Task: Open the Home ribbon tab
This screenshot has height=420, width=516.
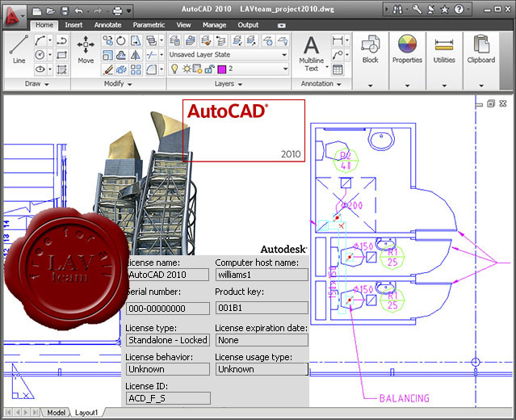Action: point(44,25)
